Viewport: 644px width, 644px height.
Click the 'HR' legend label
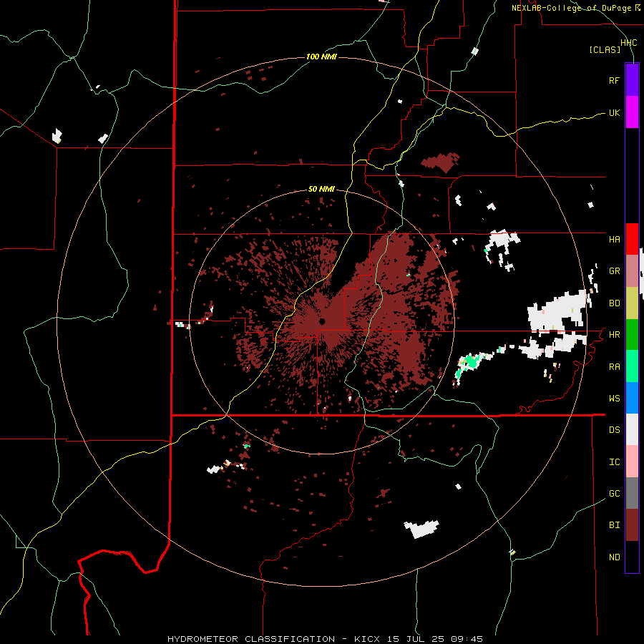[x=614, y=334]
